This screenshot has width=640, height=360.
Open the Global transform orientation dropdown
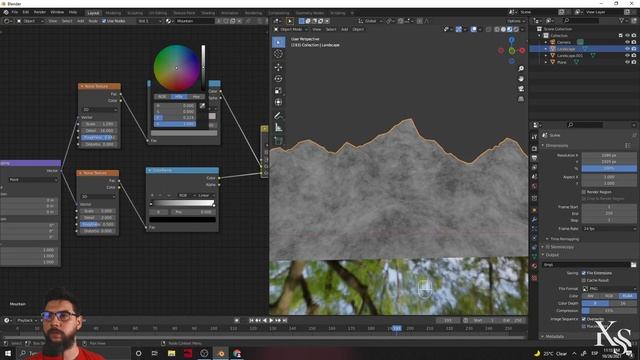(370, 21)
